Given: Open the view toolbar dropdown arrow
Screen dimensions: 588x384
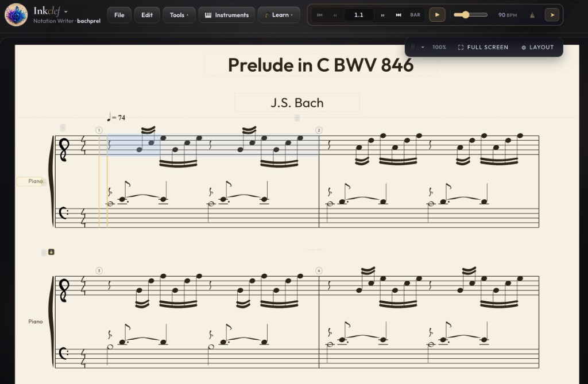Looking at the screenshot, I should pyautogui.click(x=423, y=47).
